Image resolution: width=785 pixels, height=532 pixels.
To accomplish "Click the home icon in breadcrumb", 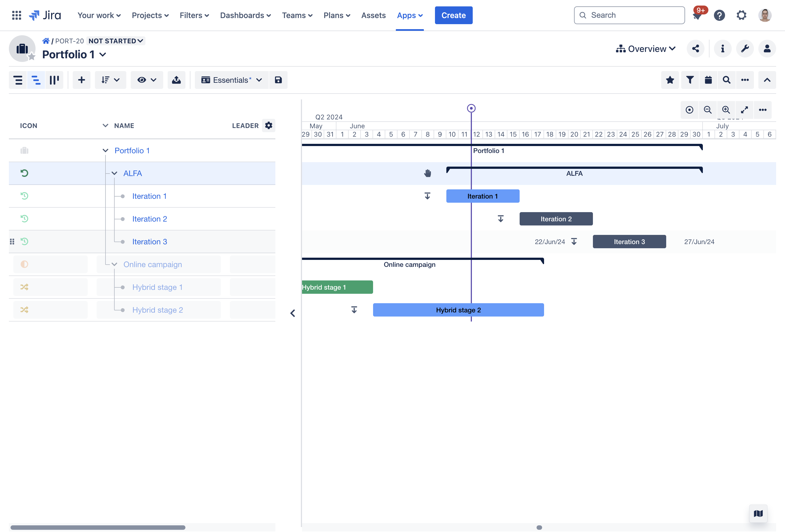I will 46,41.
